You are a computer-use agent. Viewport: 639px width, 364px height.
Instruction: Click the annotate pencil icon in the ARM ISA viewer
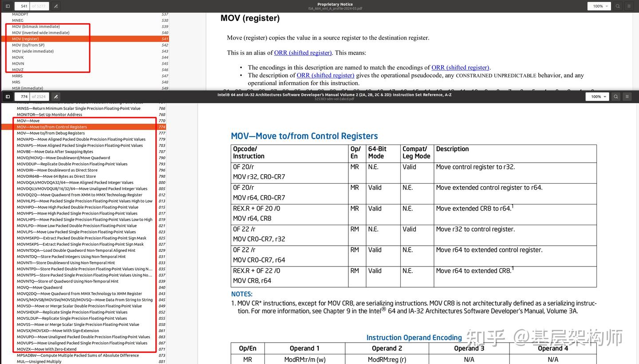pos(55,6)
